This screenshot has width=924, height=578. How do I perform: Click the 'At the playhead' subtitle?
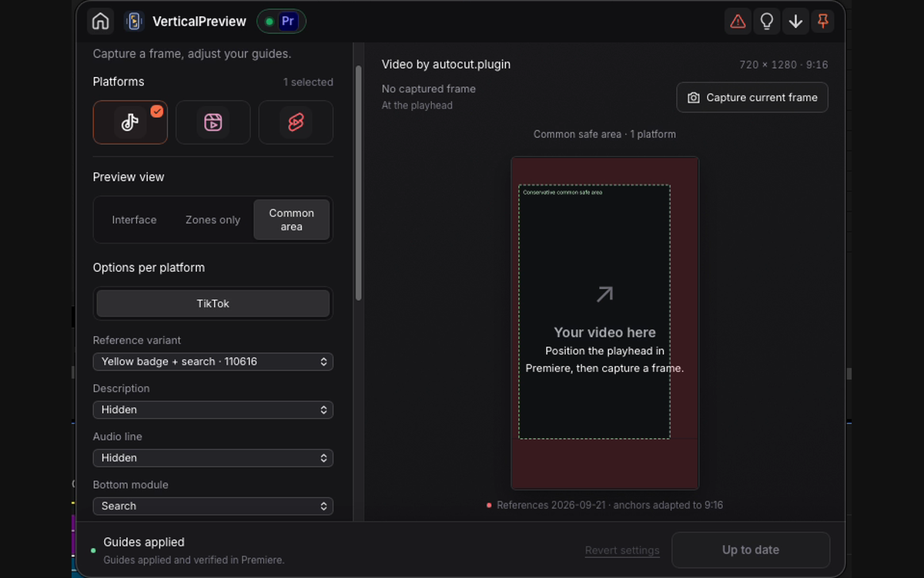pyautogui.click(x=417, y=106)
